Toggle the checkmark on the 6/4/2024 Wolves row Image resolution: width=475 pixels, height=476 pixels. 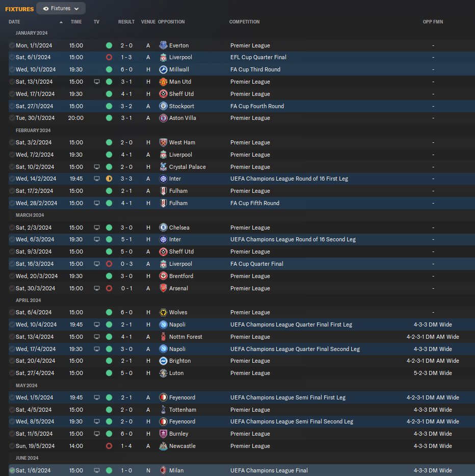pyautogui.click(x=12, y=312)
